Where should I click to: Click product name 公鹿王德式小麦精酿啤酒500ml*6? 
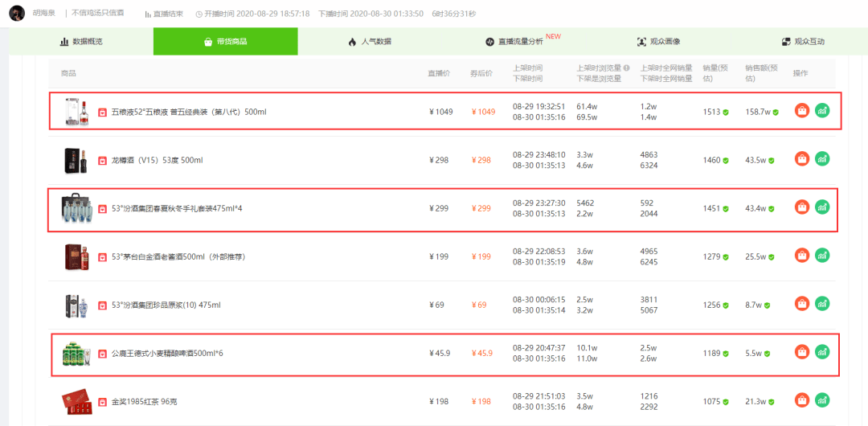167,354
